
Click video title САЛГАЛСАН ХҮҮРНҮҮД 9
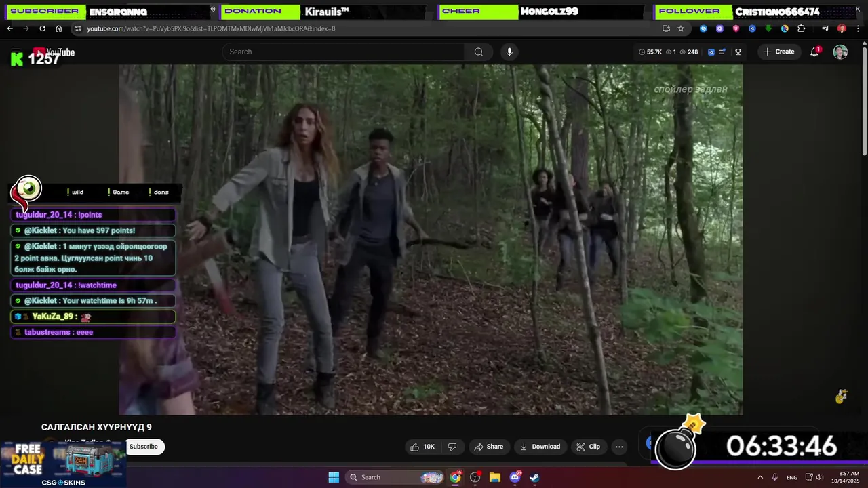(96, 427)
